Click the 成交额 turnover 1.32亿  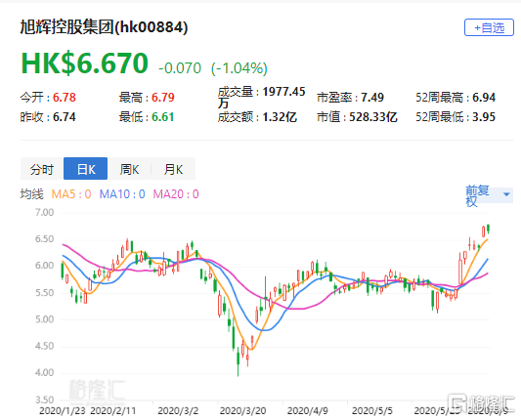click(x=280, y=117)
